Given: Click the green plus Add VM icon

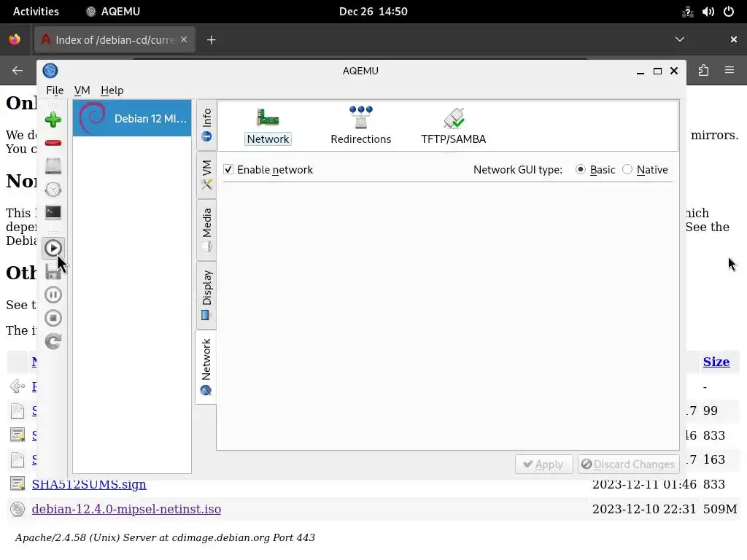Looking at the screenshot, I should pyautogui.click(x=53, y=120).
